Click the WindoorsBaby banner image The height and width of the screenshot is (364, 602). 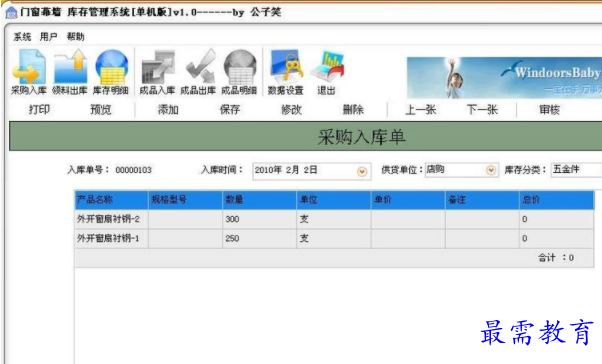point(504,78)
